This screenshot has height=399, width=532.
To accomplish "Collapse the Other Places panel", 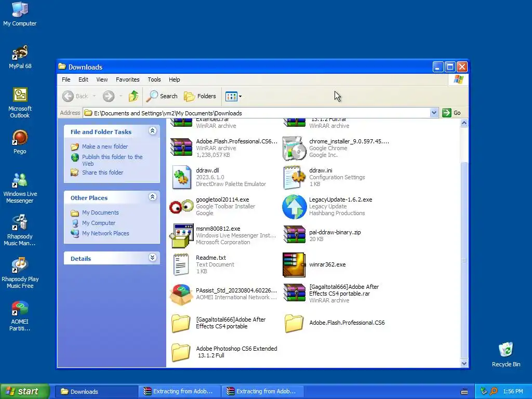I will click(153, 197).
